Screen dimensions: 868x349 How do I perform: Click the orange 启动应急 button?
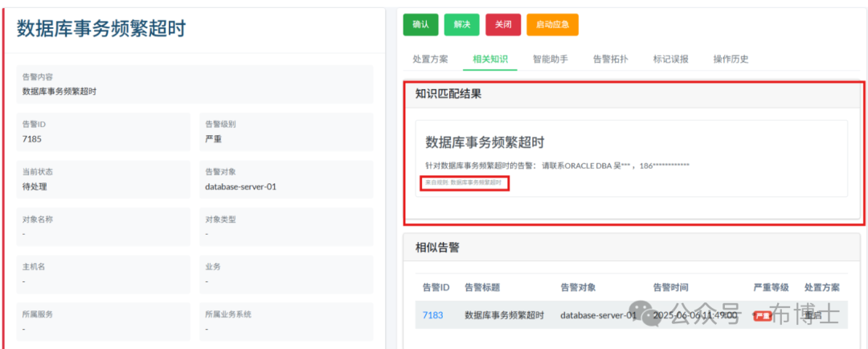coord(552,25)
